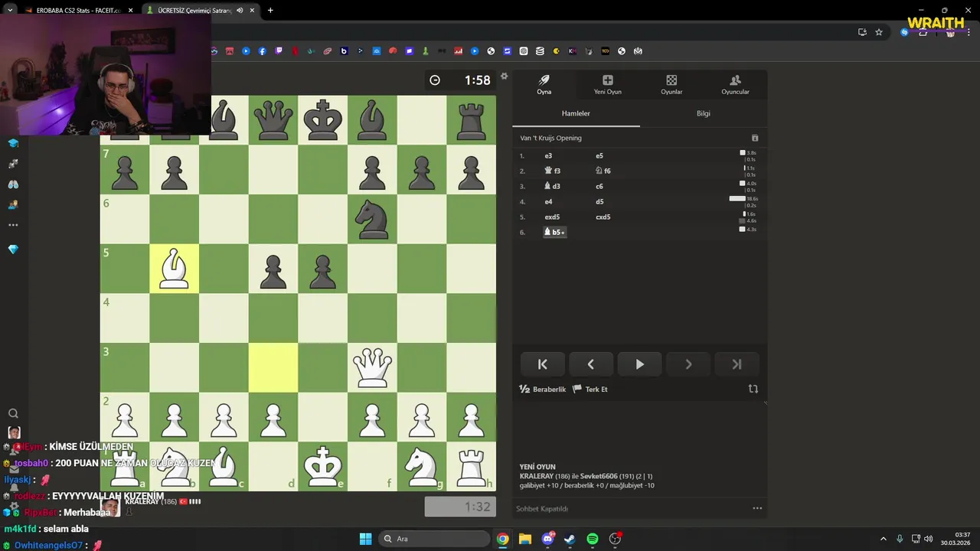
Task: Open the Facebook bookmark icon
Action: (x=263, y=51)
